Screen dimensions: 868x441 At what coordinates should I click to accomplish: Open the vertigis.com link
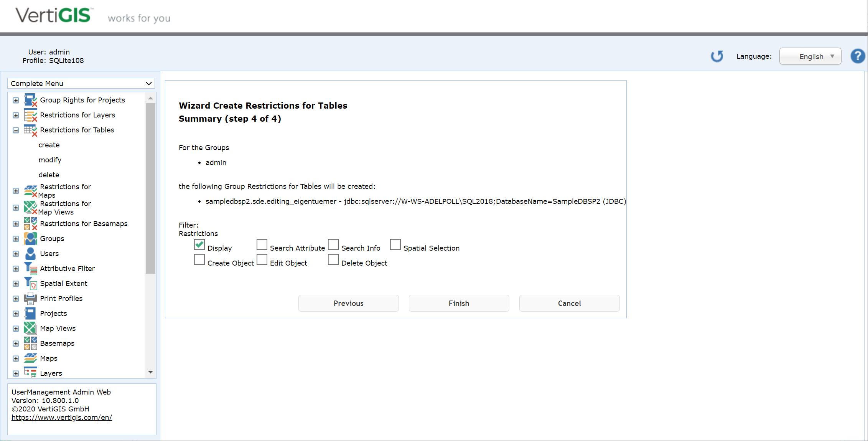(x=62, y=417)
